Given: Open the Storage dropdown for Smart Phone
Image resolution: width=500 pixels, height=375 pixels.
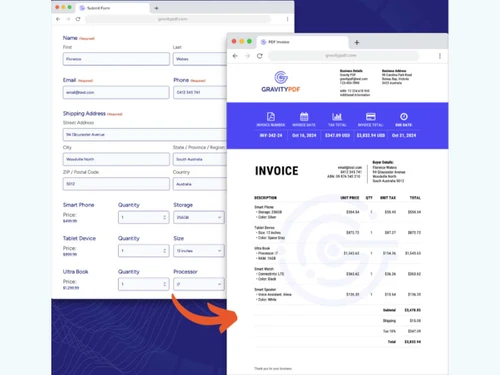Looking at the screenshot, I should coord(199,217).
